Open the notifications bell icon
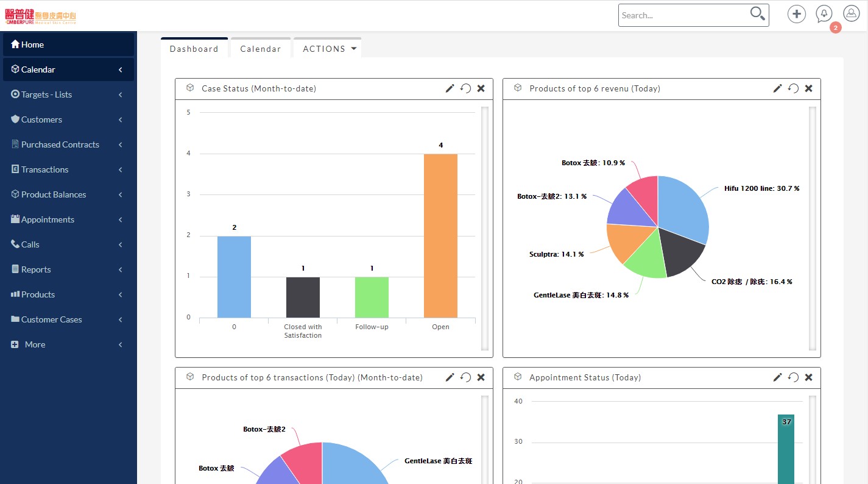This screenshot has width=868, height=484. [x=824, y=14]
